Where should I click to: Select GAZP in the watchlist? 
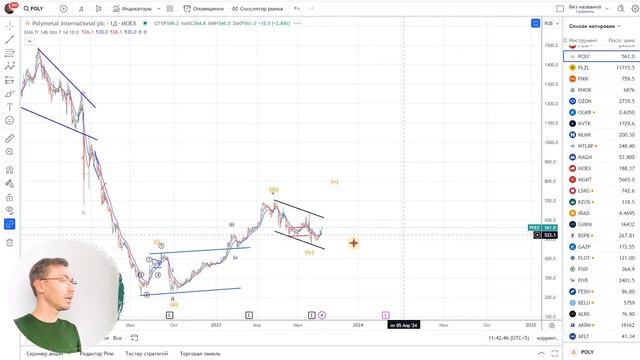602,247
